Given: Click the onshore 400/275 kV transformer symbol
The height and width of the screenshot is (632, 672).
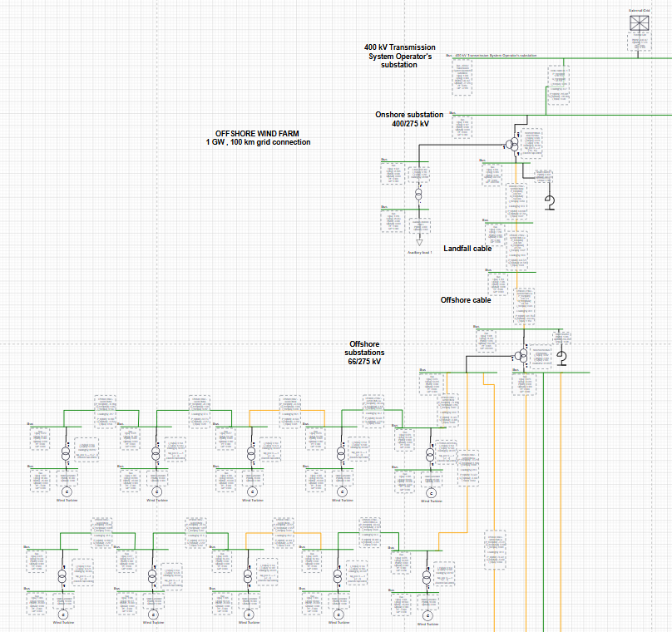Looking at the screenshot, I should 512,144.
